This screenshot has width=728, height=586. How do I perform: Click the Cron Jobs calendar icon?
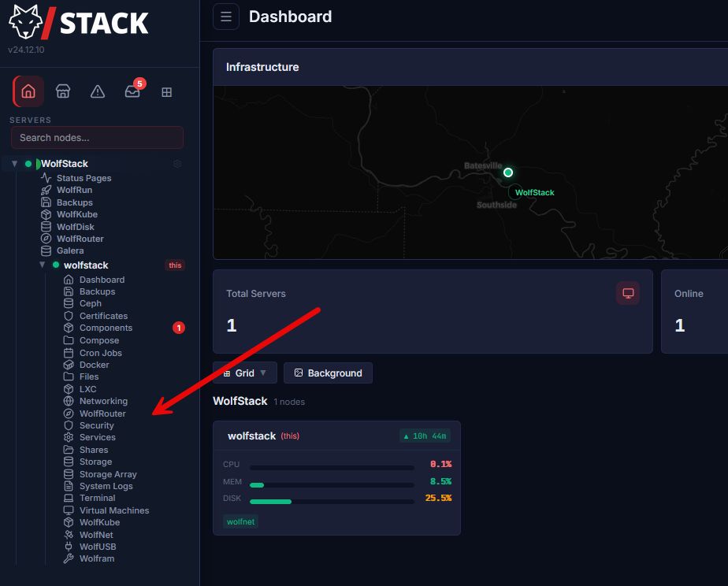[69, 353]
